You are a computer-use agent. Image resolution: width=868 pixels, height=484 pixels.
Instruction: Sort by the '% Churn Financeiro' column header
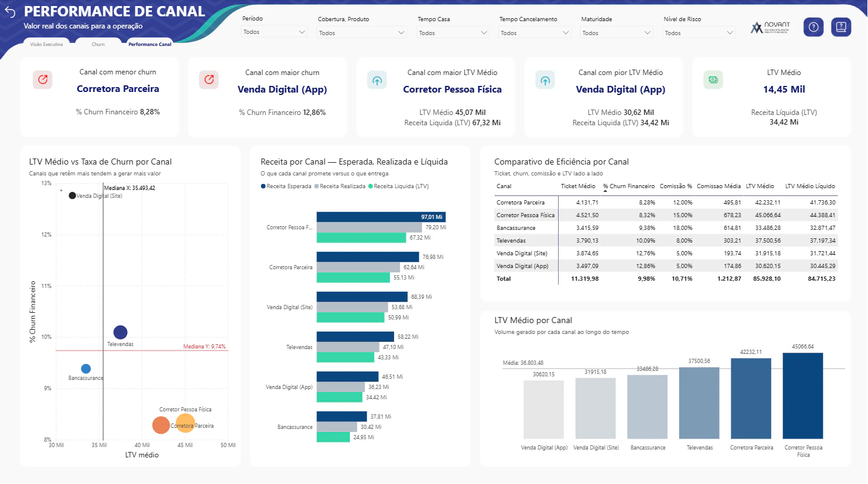click(629, 186)
